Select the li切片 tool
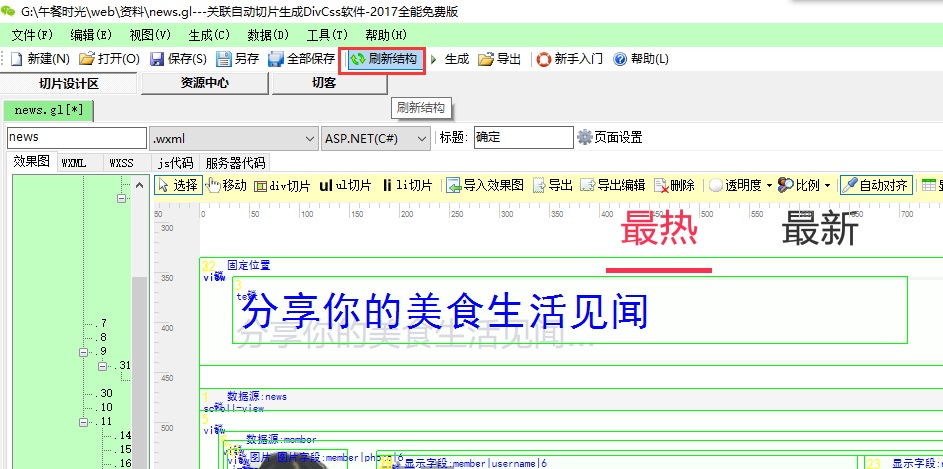Image resolution: width=943 pixels, height=469 pixels. pos(407,185)
